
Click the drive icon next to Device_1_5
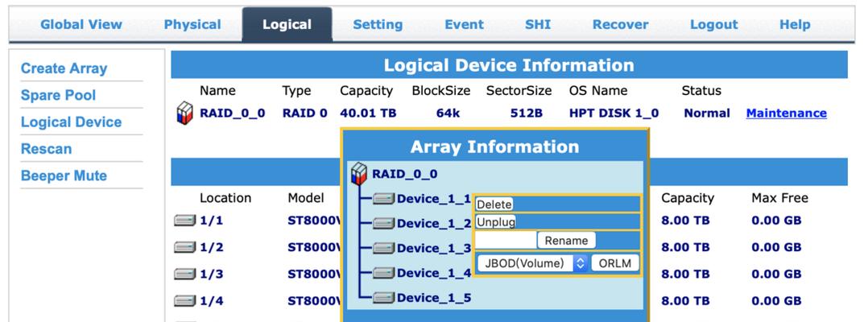(x=383, y=298)
